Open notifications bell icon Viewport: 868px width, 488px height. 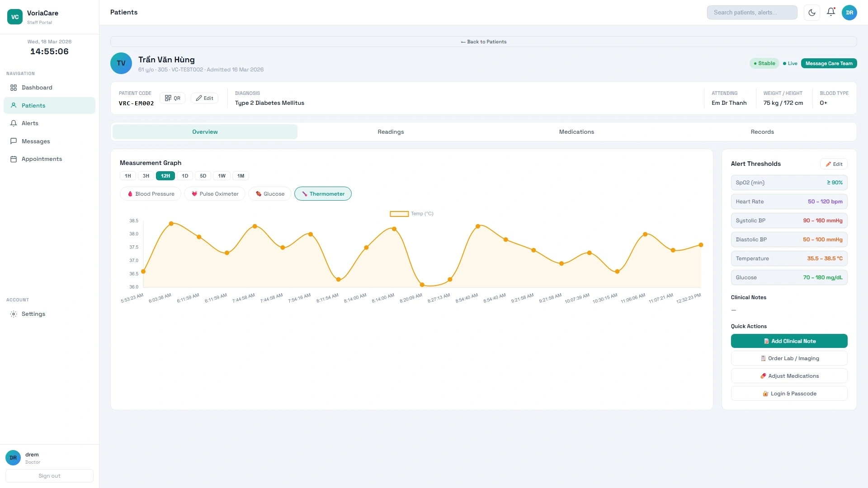coord(831,12)
